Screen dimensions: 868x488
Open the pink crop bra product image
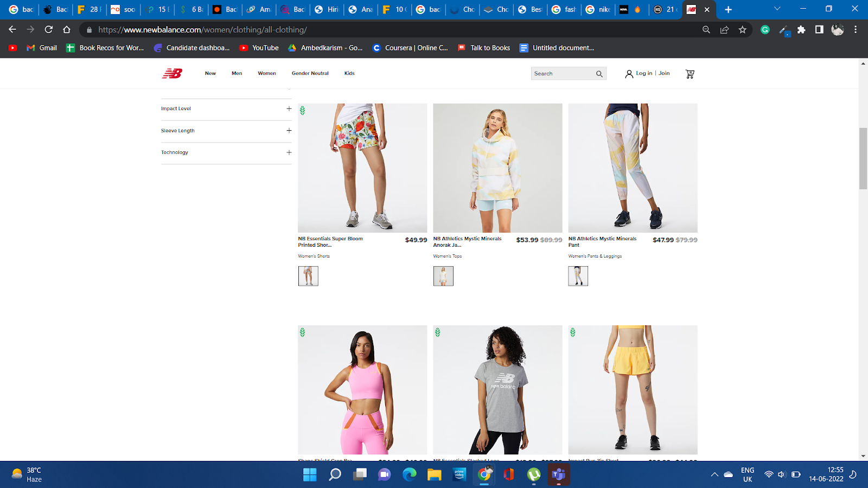click(362, 390)
